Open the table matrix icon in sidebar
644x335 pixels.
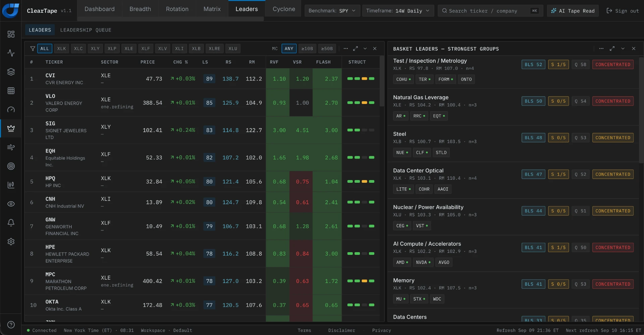click(11, 91)
